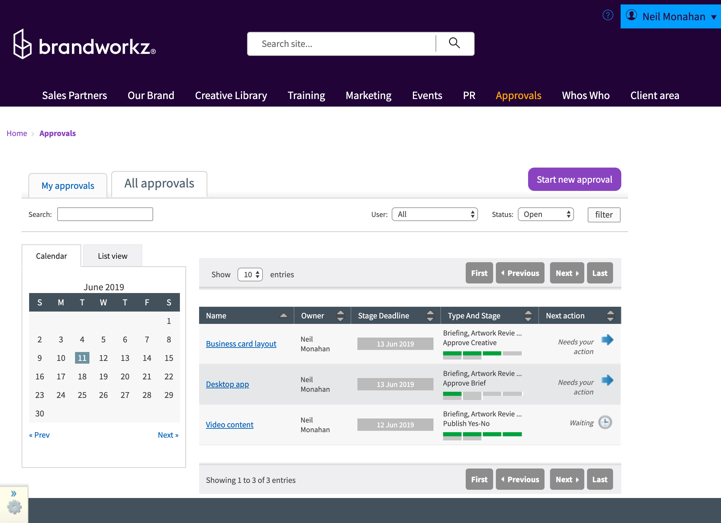
Task: Open the Neil Monahan account dropdown
Action: coord(670,17)
